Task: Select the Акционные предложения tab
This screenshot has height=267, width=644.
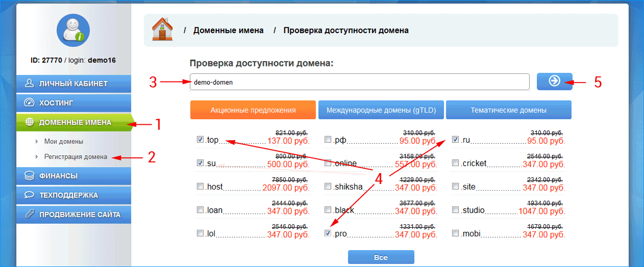Action: (253, 110)
